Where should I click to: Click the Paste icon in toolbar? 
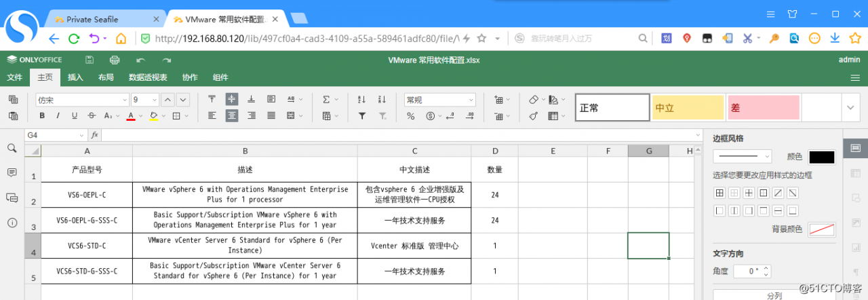(x=13, y=116)
